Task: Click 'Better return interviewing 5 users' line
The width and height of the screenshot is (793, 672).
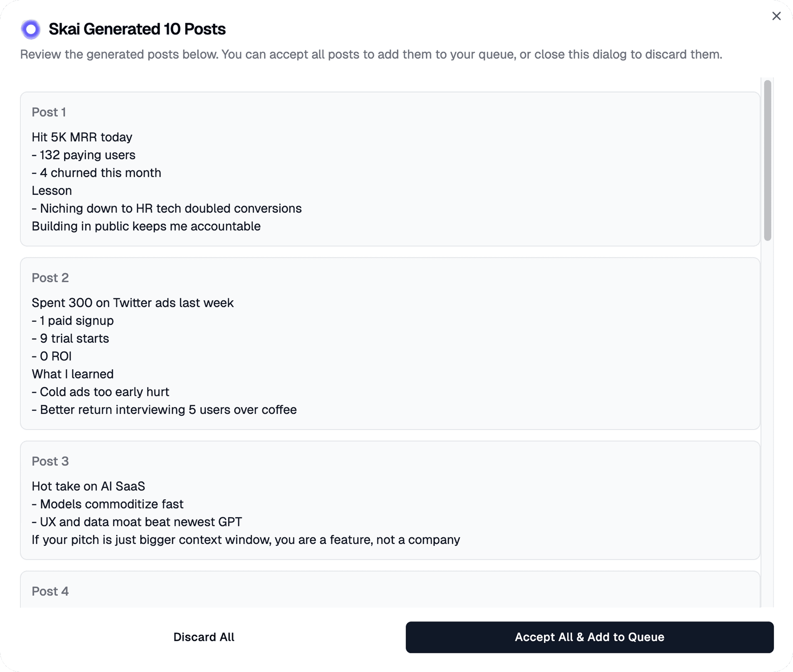Action: 164,409
